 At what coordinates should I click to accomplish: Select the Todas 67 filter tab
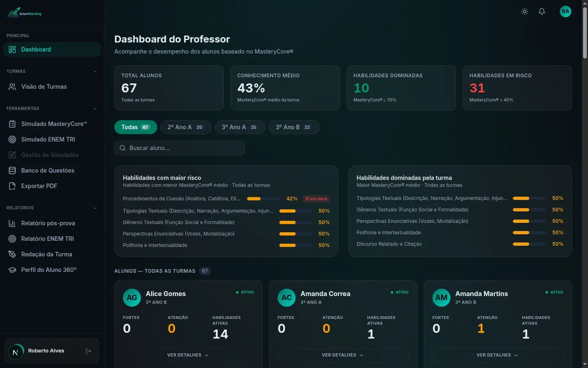click(x=136, y=127)
